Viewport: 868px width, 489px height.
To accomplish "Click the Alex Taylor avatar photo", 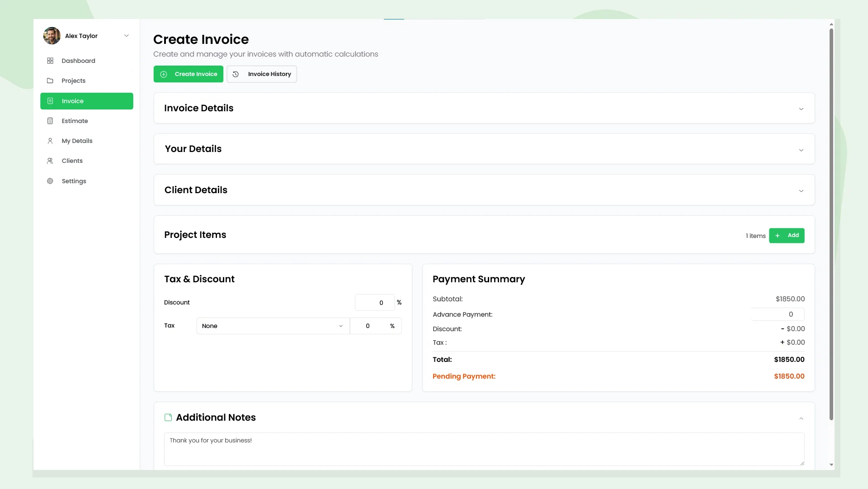I will (52, 35).
